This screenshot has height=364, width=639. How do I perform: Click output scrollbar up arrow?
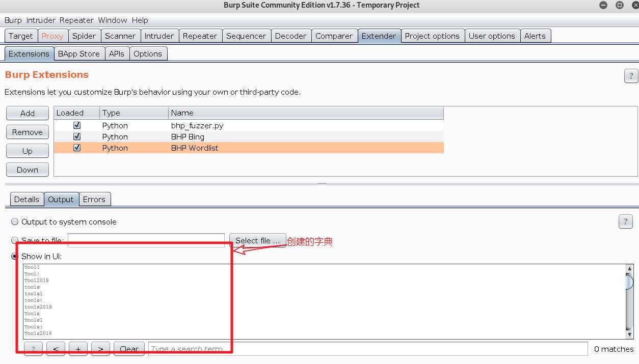tap(629, 268)
